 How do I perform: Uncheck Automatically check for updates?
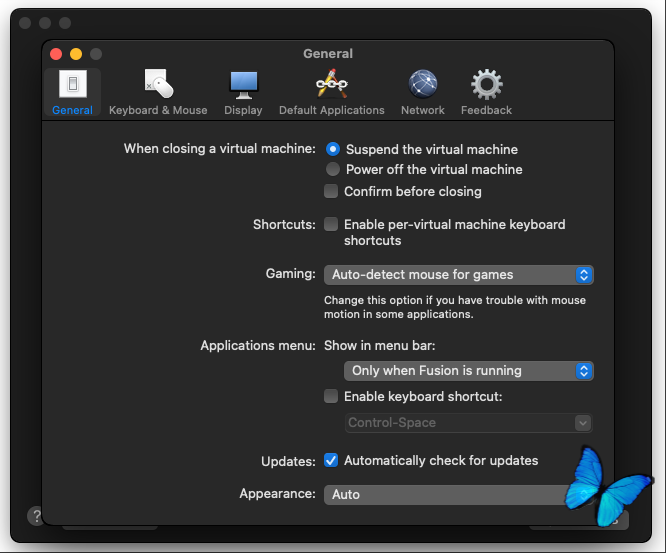(x=331, y=460)
